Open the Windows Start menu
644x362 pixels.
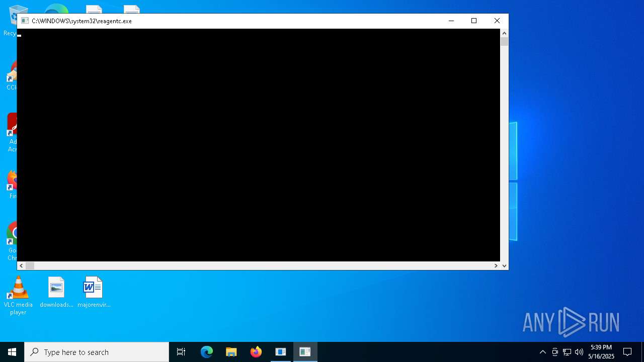[x=12, y=352]
